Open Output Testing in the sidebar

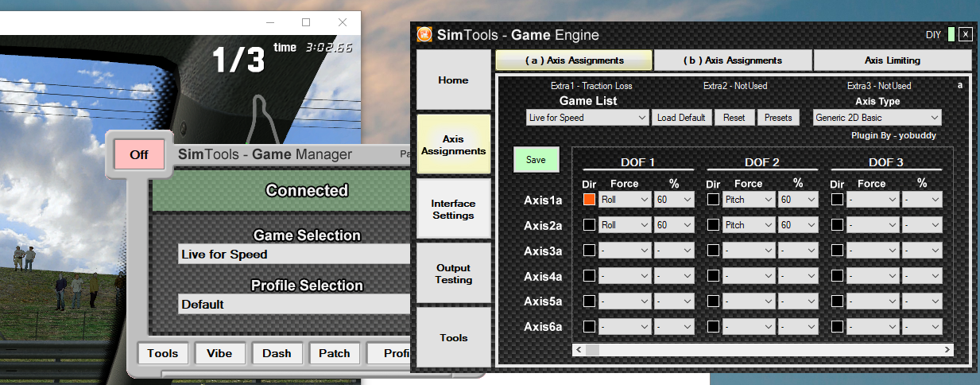454,274
